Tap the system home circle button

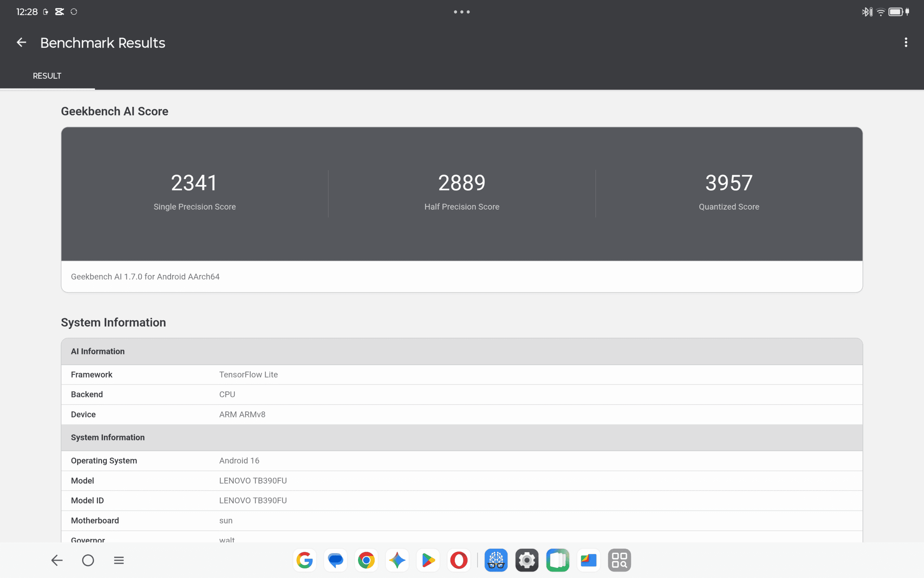pos(88,560)
